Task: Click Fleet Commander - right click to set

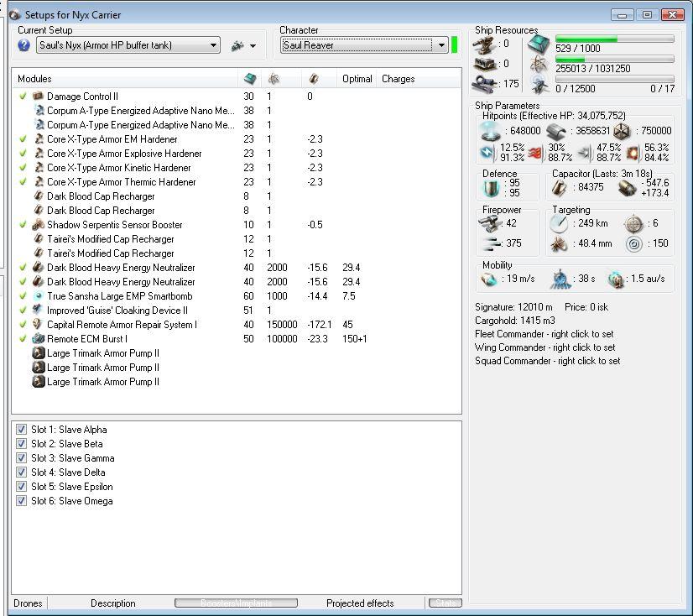Action: [x=544, y=334]
